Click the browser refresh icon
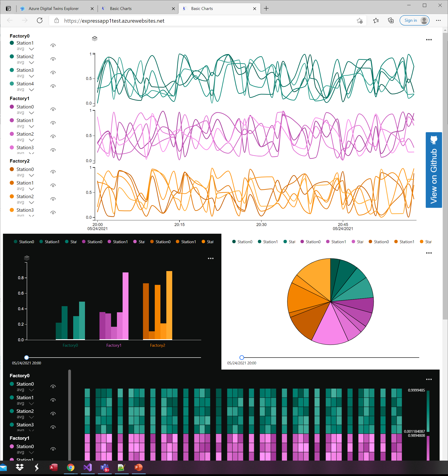 coord(40,21)
